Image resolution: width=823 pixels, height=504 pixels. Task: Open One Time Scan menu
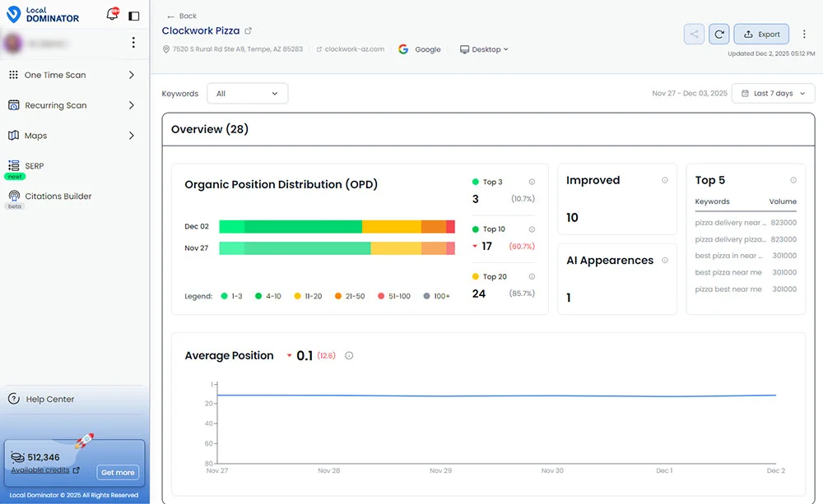54,75
